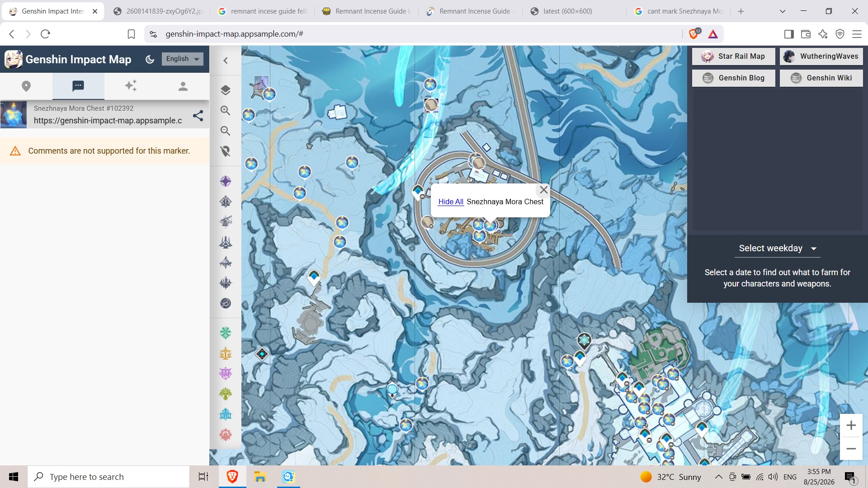Open the Windows Start menu

pos(14,477)
